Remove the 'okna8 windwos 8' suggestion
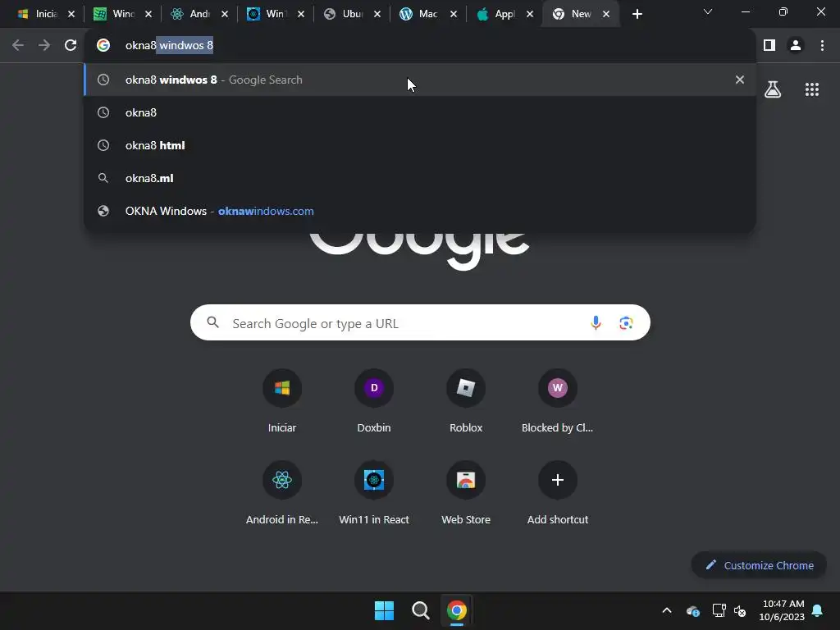 [x=740, y=80]
